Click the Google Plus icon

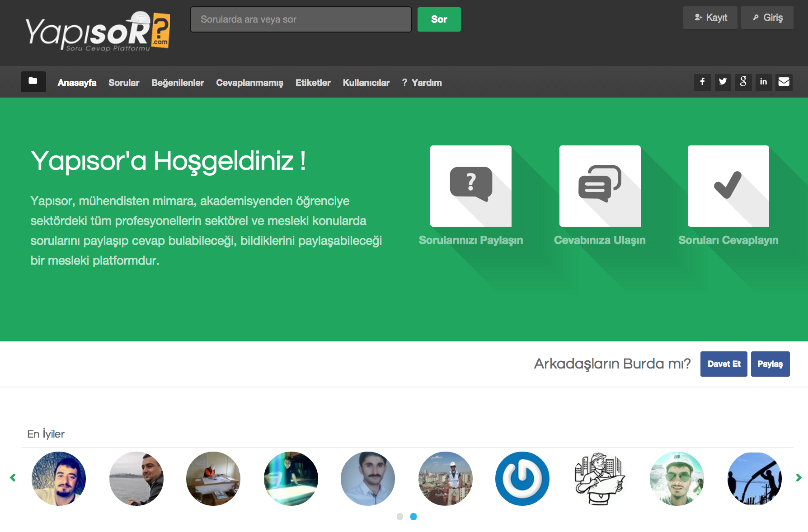coord(743,82)
